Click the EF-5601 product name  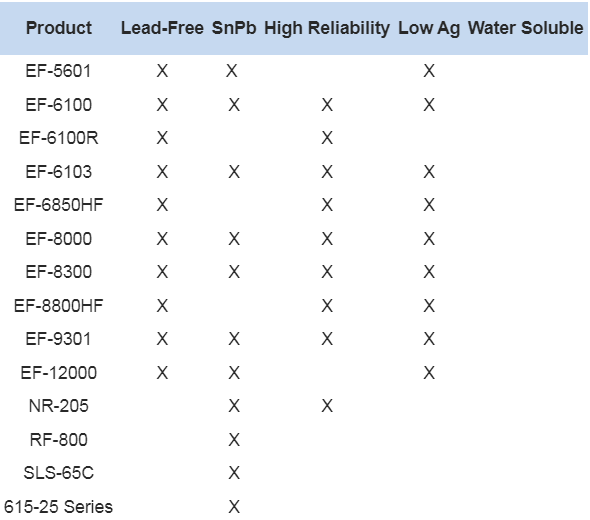click(58, 71)
